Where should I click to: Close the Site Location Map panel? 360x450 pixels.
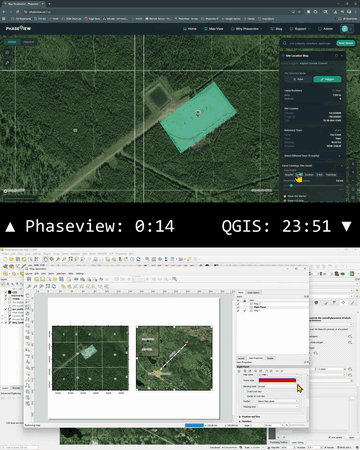(342, 56)
